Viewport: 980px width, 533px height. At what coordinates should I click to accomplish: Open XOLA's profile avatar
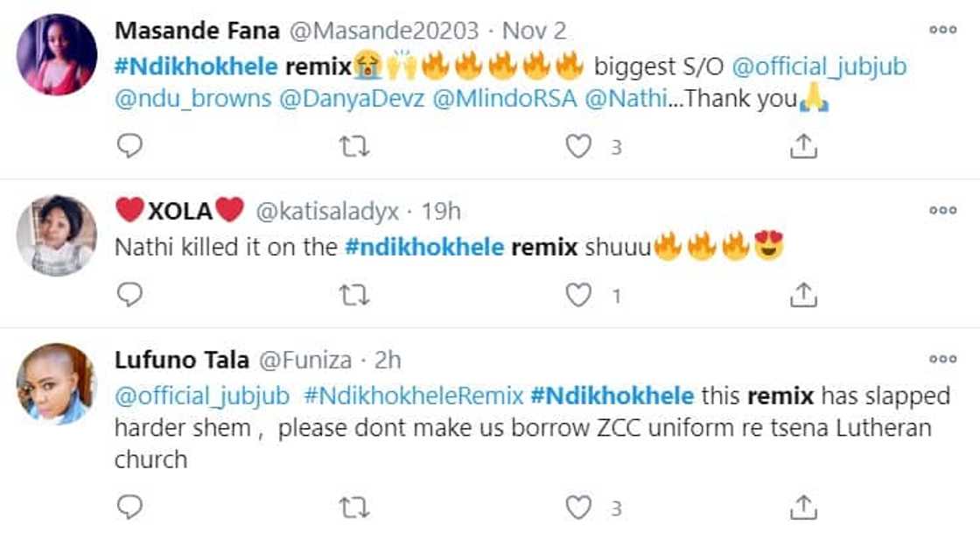[57, 235]
